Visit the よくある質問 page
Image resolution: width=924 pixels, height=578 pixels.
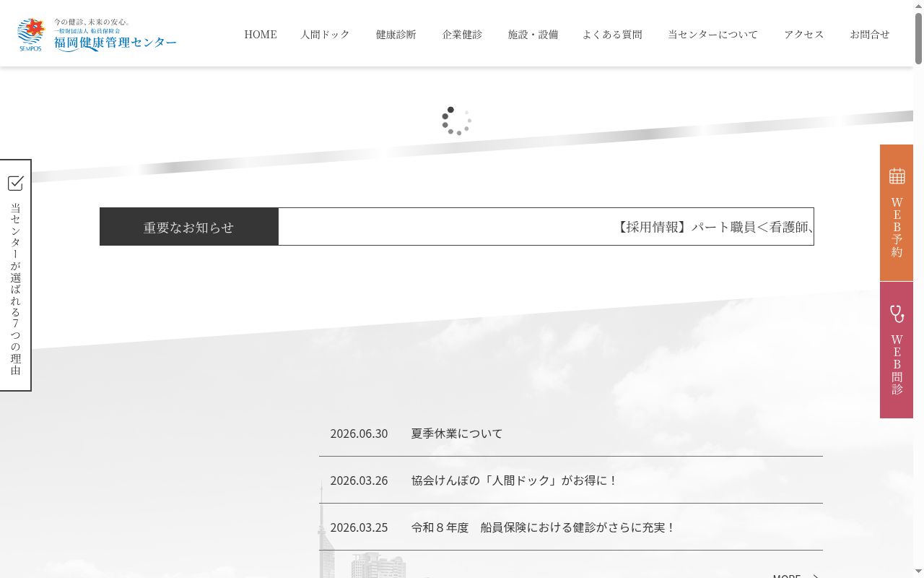click(x=612, y=34)
